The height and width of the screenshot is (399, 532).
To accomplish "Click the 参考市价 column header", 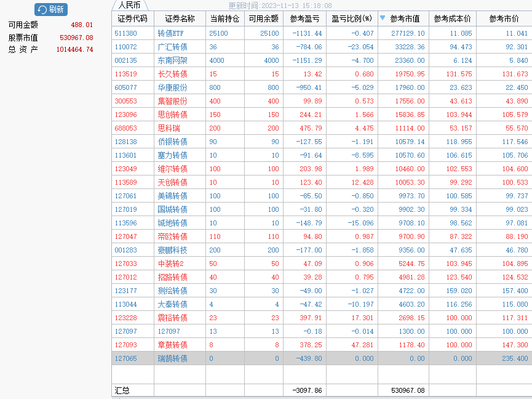I will [x=504, y=18].
